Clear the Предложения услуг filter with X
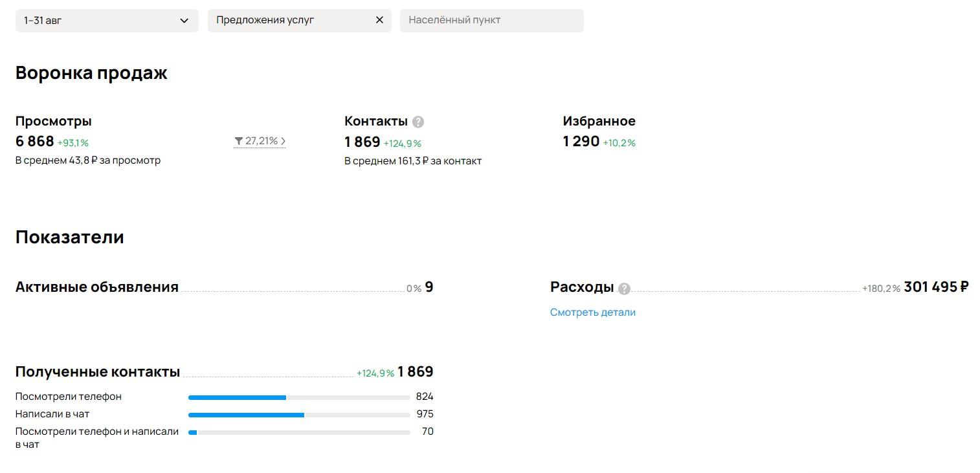980x473 pixels. 380,20
